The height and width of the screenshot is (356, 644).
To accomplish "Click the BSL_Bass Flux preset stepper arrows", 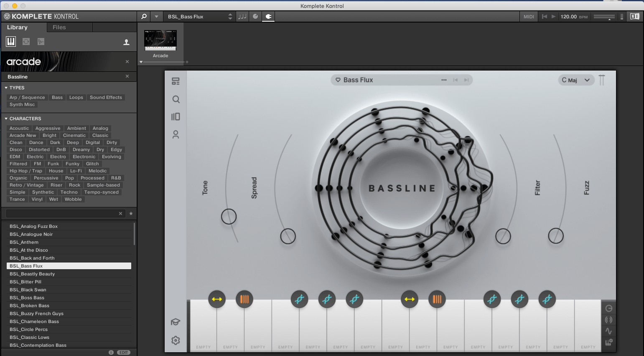I will click(x=230, y=16).
